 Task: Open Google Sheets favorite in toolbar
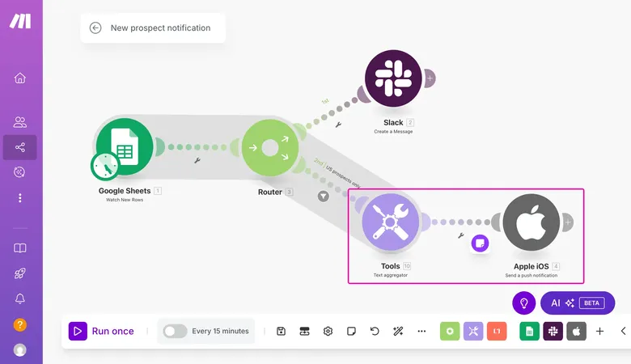pyautogui.click(x=530, y=331)
